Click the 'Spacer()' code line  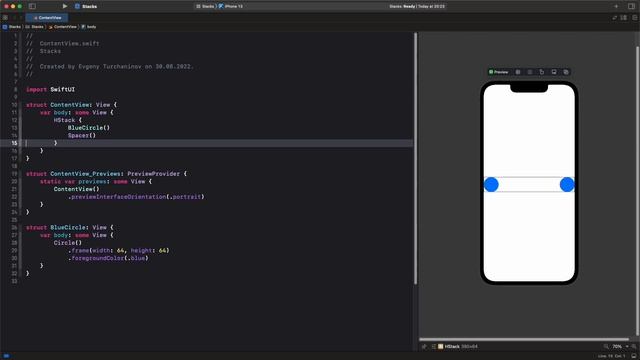tap(82, 135)
